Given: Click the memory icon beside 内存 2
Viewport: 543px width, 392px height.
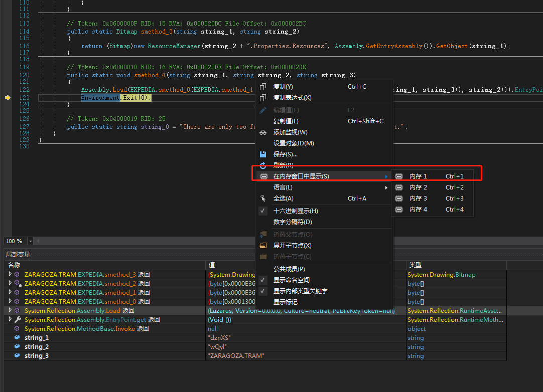Looking at the screenshot, I should [399, 187].
